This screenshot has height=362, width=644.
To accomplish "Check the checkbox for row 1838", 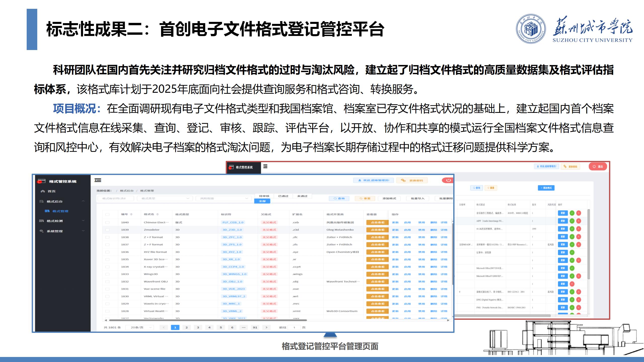I will pos(107,237).
